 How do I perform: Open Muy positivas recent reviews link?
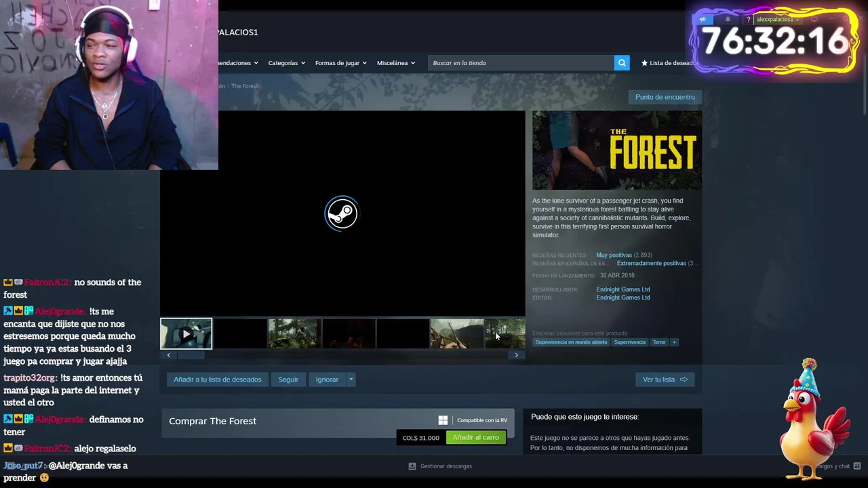tap(614, 255)
